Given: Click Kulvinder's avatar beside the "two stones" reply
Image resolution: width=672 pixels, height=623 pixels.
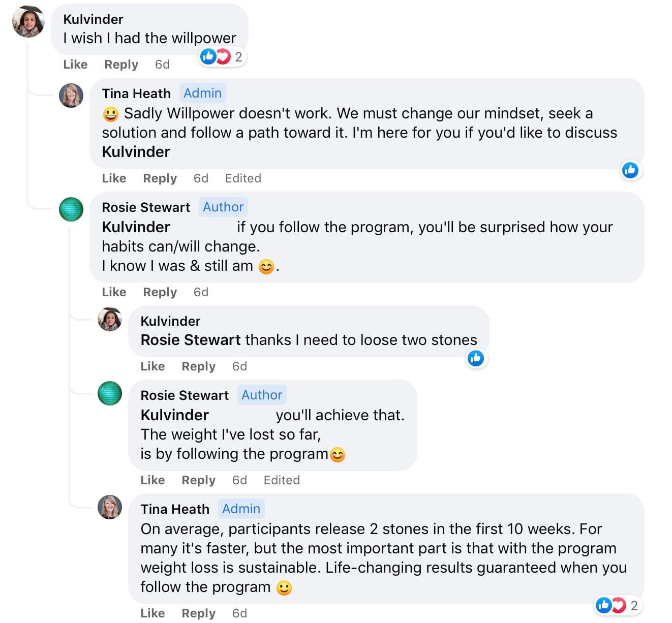Looking at the screenshot, I should (x=110, y=319).
